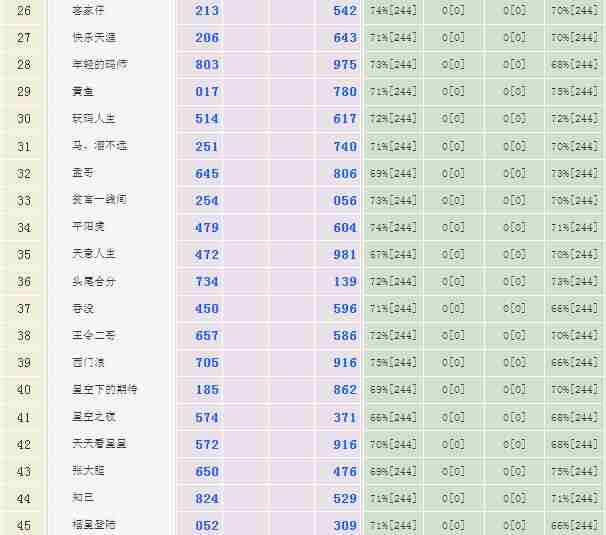Click the 73%[244] cell in row 33
606x535 pixels.
point(393,200)
